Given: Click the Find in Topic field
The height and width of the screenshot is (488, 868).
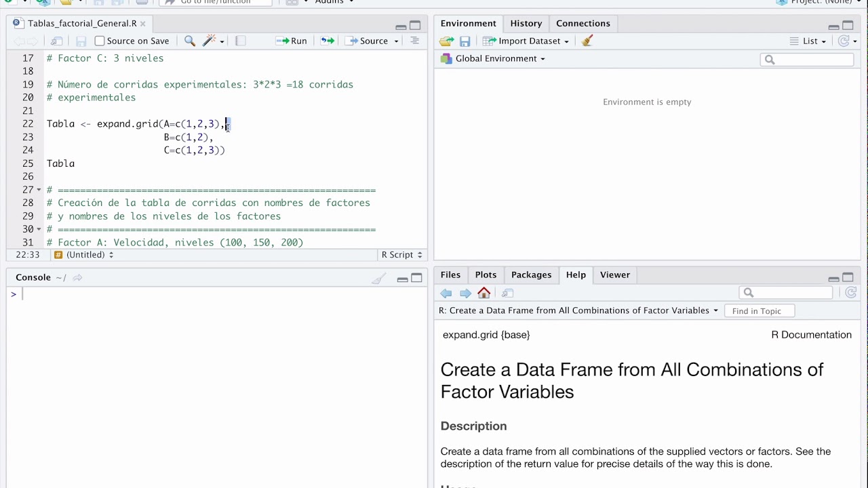Looking at the screenshot, I should 759,311.
